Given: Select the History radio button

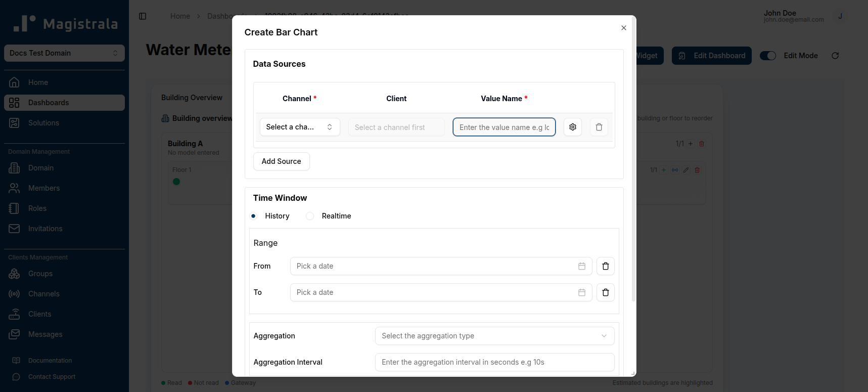Looking at the screenshot, I should coord(253,216).
